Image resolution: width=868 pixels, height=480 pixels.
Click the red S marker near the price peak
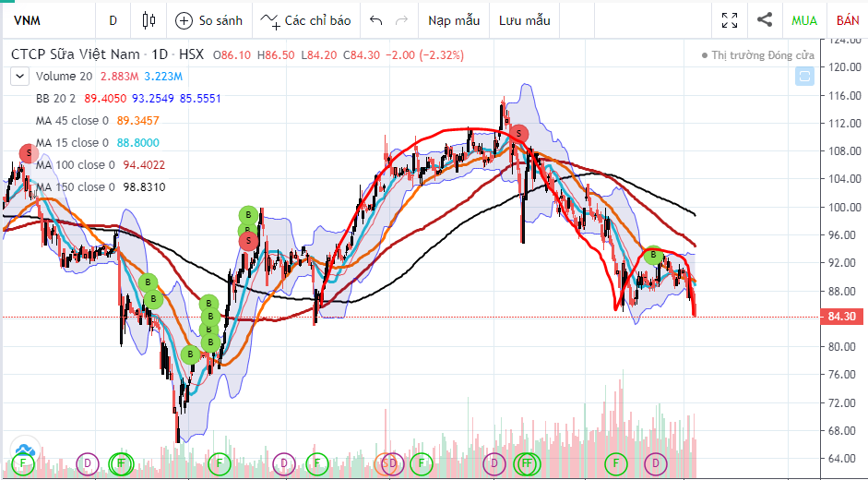pyautogui.click(x=519, y=134)
